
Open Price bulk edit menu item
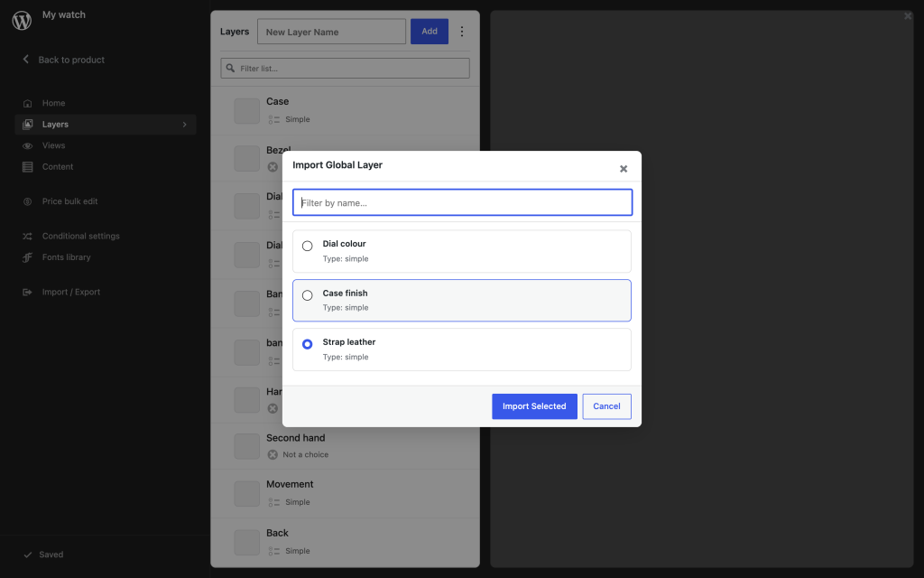[69, 201]
